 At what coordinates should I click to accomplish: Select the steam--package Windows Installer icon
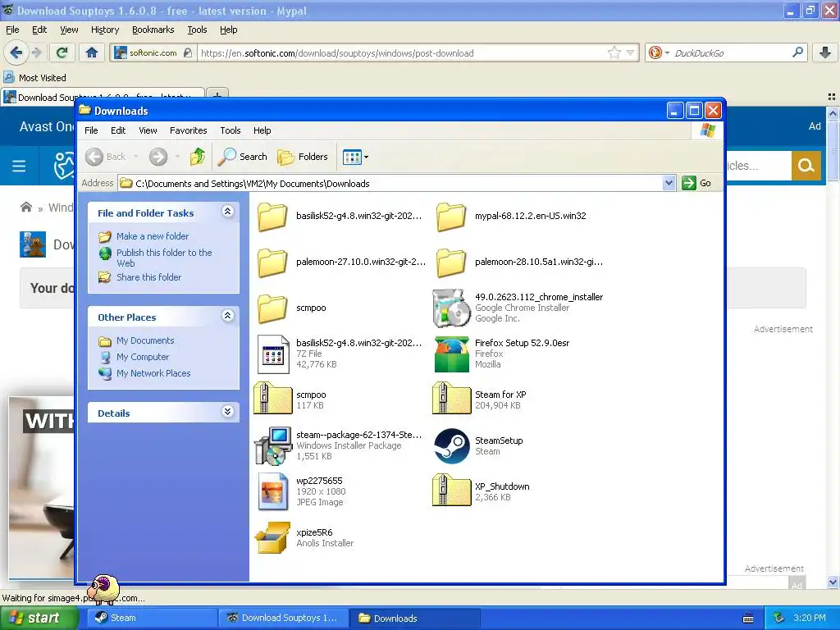272,445
